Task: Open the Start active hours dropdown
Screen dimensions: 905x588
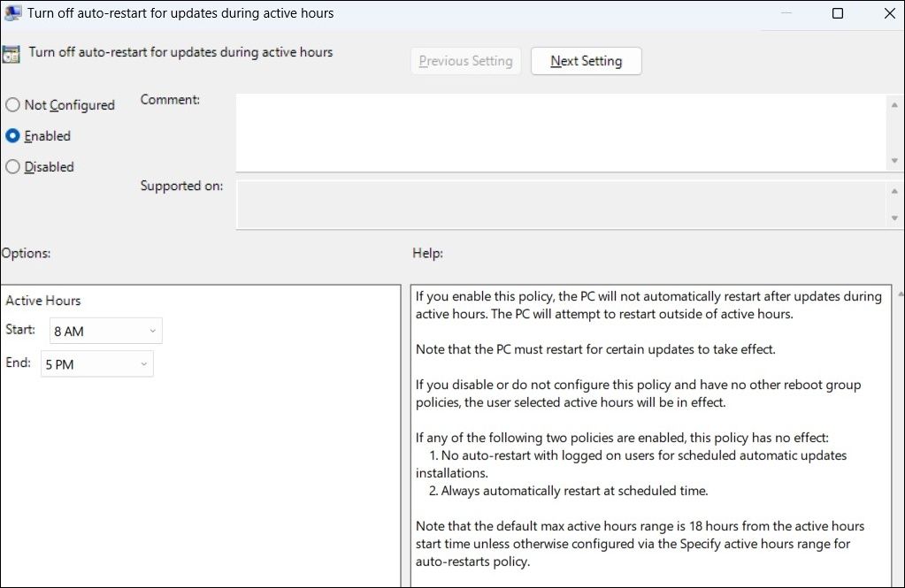Action: [x=106, y=332]
